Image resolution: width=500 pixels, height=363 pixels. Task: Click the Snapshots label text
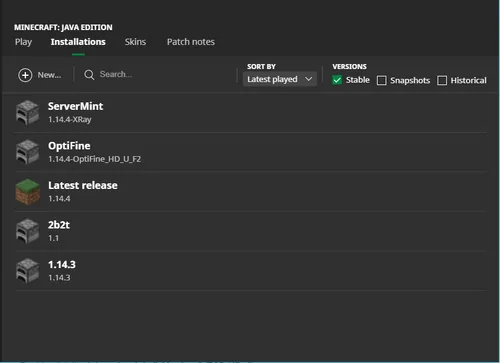[410, 81]
